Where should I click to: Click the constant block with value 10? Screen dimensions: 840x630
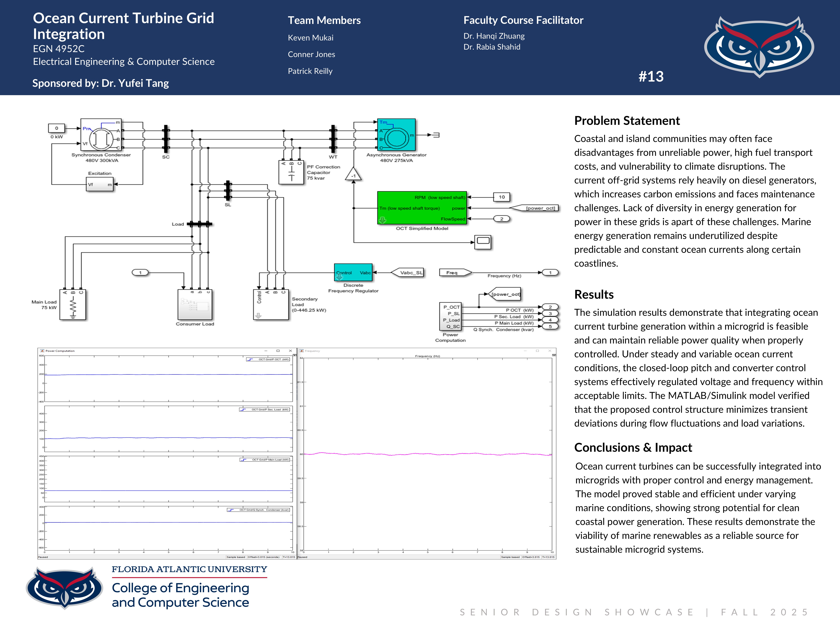coord(502,197)
